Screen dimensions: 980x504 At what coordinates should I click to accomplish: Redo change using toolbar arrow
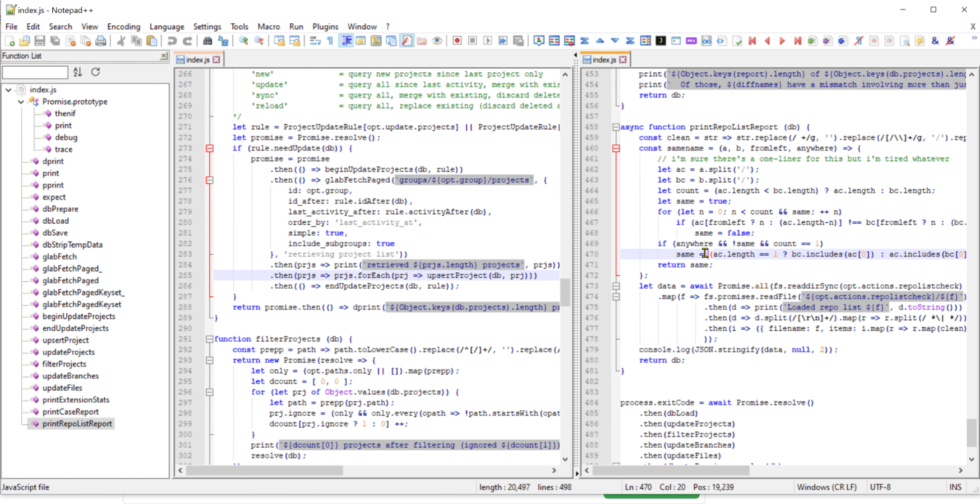[187, 41]
